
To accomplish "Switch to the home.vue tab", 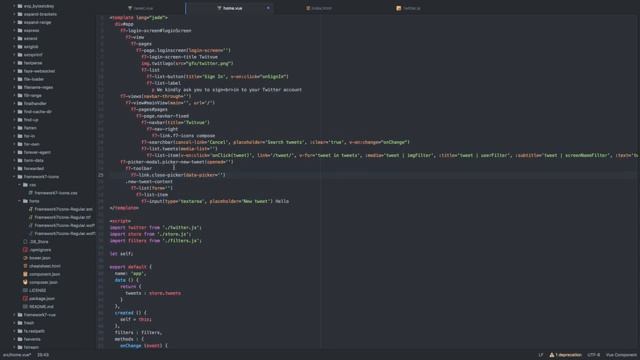I will point(230,8).
